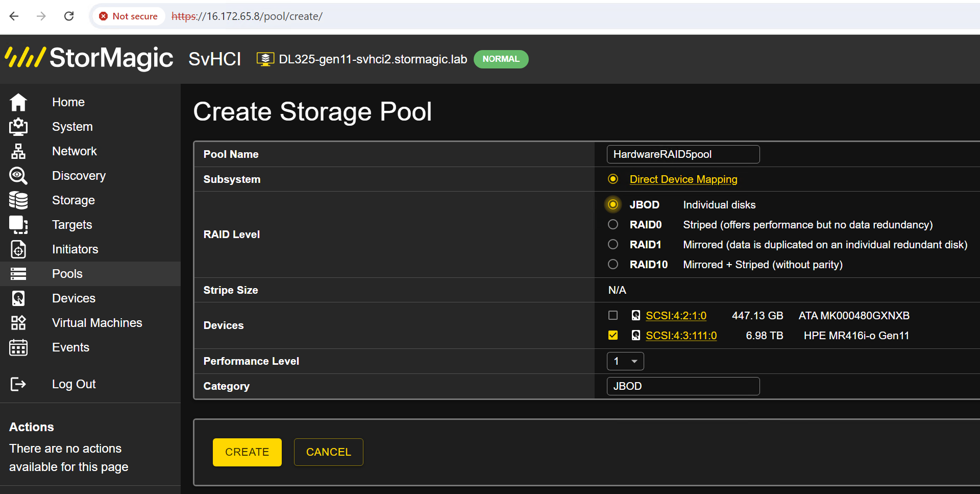Screen dimensions: 980x494
Task: Open Discovery magnifier icon
Action: pos(18,176)
